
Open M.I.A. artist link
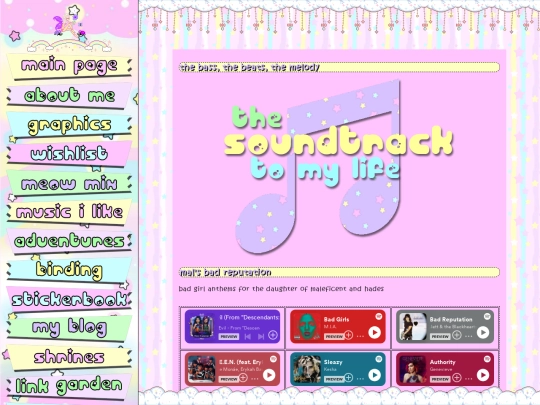click(x=330, y=326)
